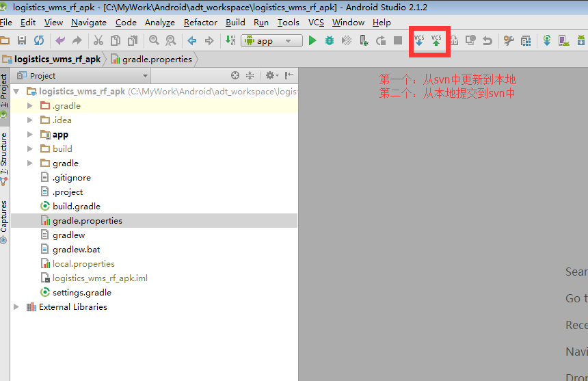Open Project Structure toolbar icon
The image size is (588, 381).
click(x=526, y=40)
